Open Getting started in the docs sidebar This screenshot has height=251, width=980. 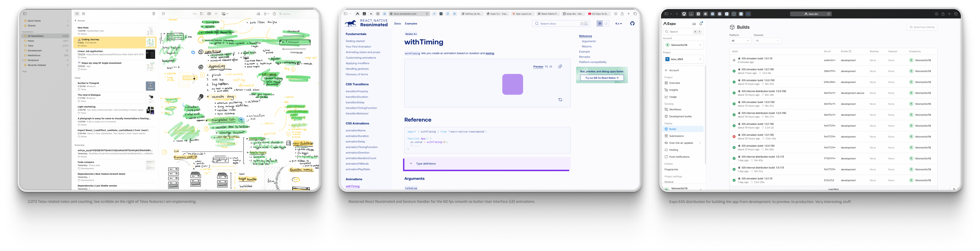(x=355, y=41)
